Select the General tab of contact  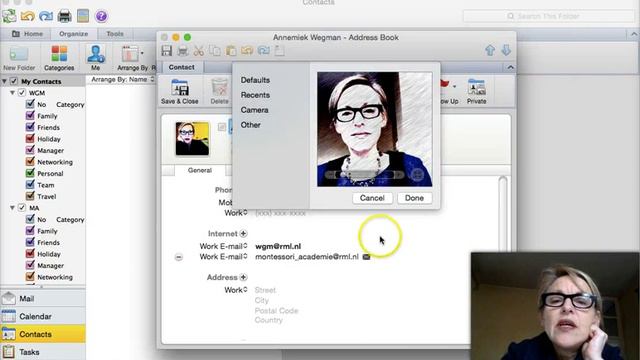pos(200,170)
